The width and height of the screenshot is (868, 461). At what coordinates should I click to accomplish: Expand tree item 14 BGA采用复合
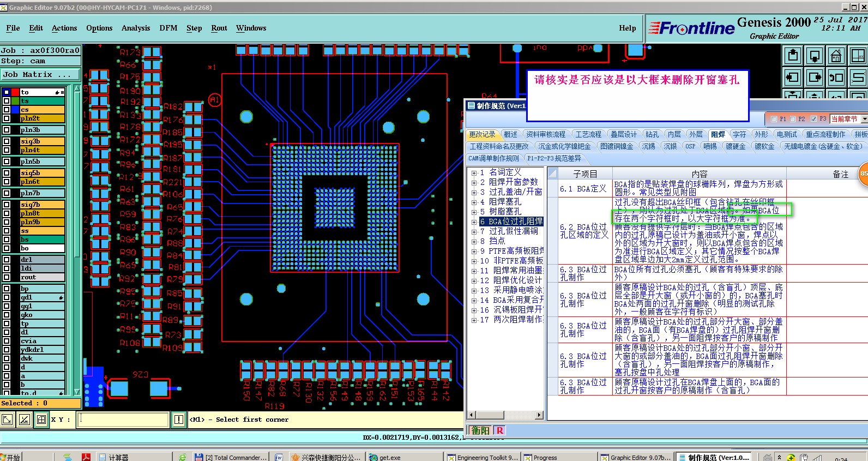[x=474, y=301]
